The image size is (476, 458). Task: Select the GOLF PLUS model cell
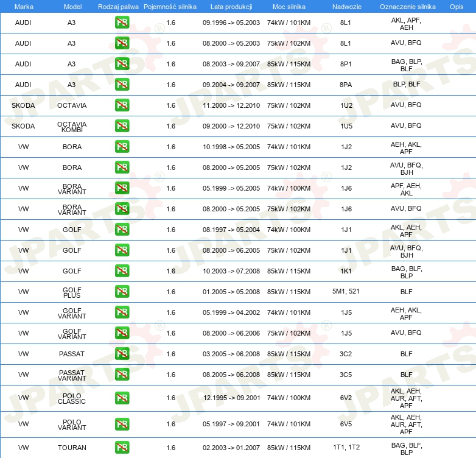[72, 292]
